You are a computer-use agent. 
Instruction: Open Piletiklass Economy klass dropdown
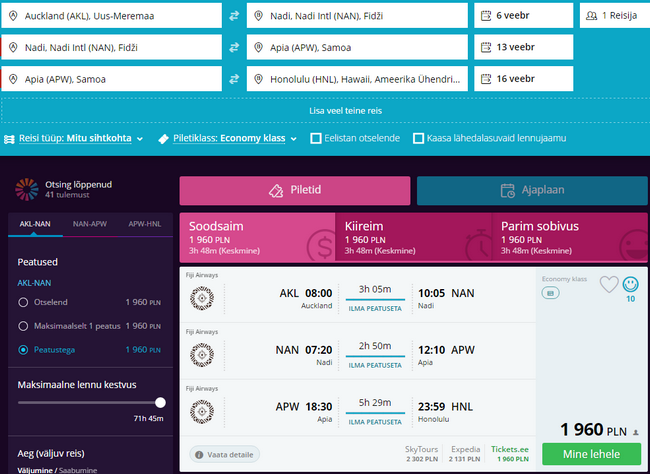235,139
